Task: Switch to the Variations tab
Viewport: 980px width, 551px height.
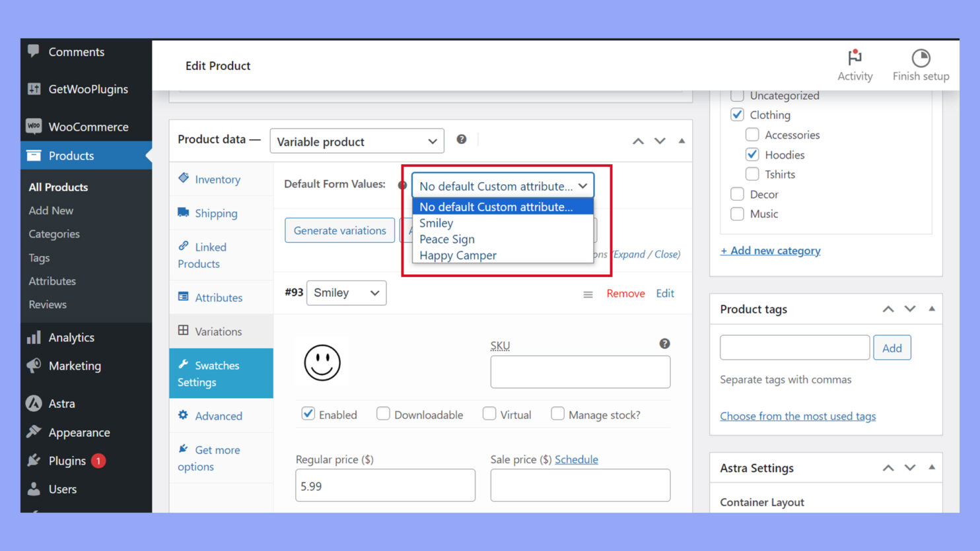Action: tap(221, 331)
